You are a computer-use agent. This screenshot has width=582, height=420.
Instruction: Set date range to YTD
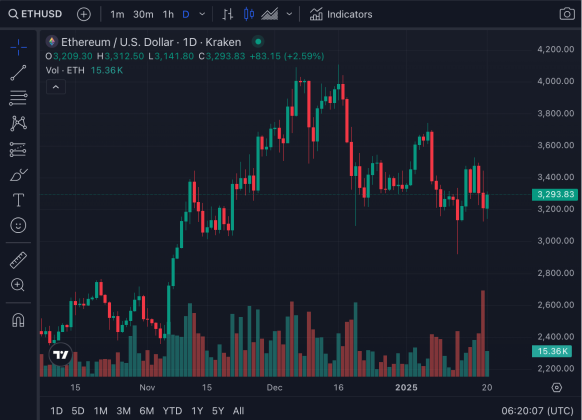point(172,411)
